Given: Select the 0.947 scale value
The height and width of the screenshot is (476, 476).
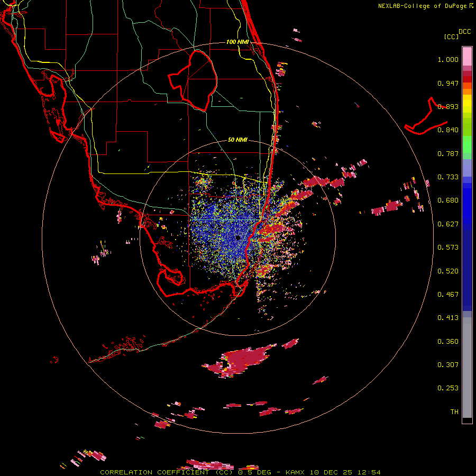Looking at the screenshot, I should click(x=448, y=83).
